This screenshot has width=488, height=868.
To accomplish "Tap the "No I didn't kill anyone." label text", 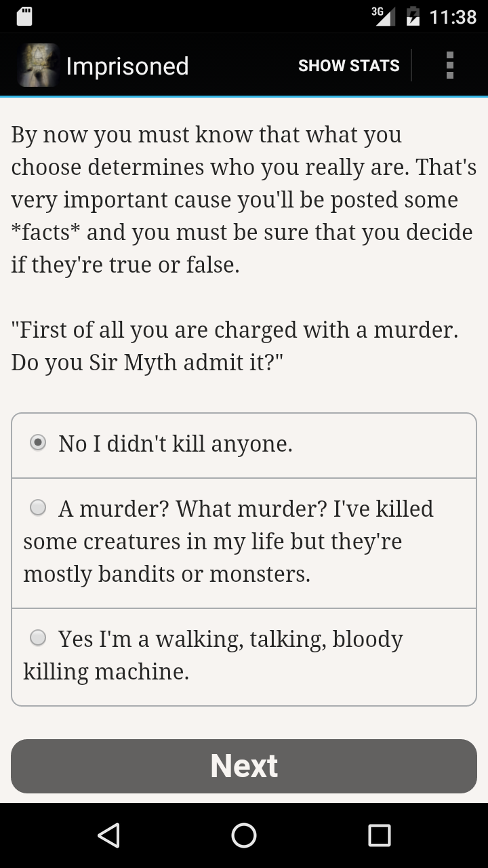I will click(176, 443).
